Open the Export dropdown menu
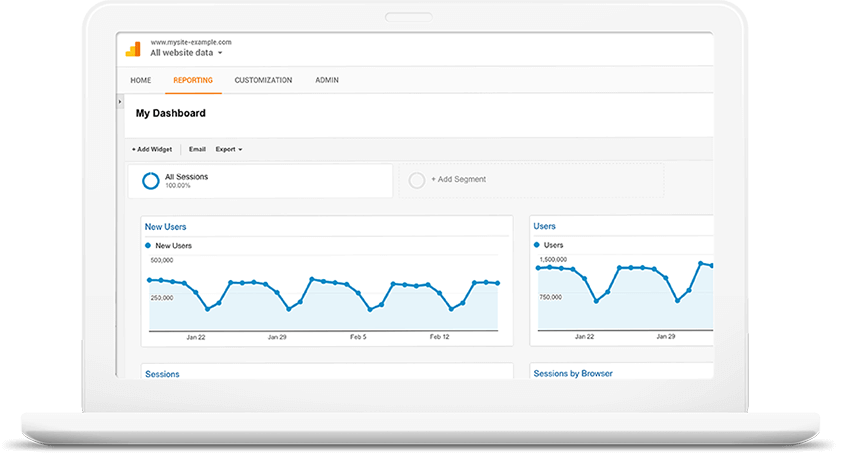 (228, 149)
